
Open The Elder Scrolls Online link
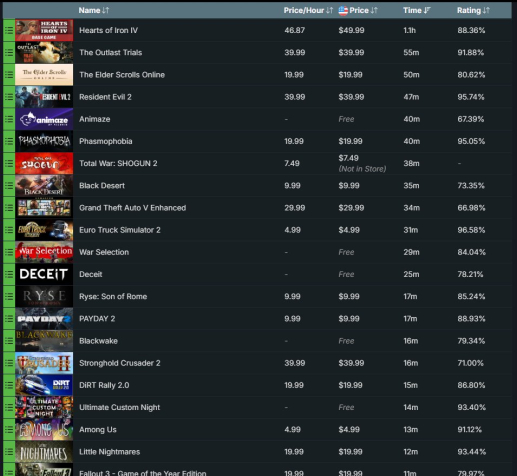point(122,75)
